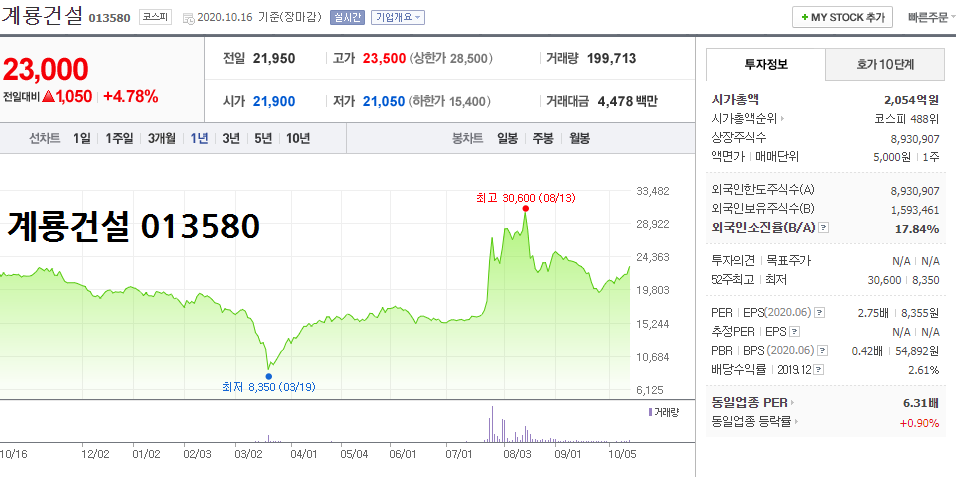Screen dimensions: 965x477
Task: Click the 최저 8,350 blue chart marker
Action: pos(268,376)
